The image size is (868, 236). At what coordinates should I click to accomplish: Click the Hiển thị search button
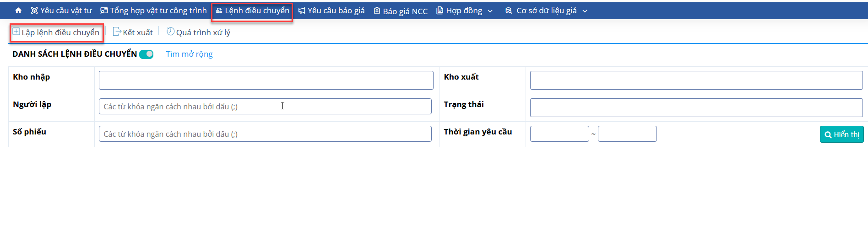(841, 134)
